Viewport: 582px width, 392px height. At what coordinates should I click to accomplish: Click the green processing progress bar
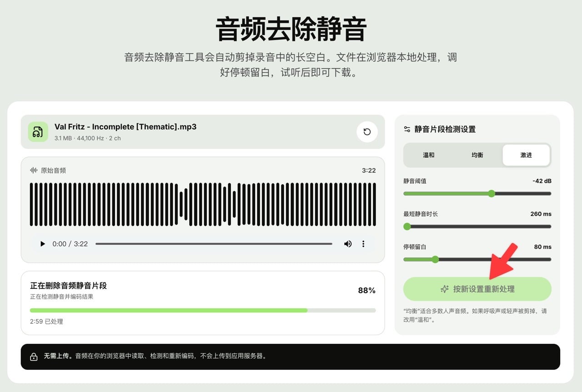coord(203,311)
